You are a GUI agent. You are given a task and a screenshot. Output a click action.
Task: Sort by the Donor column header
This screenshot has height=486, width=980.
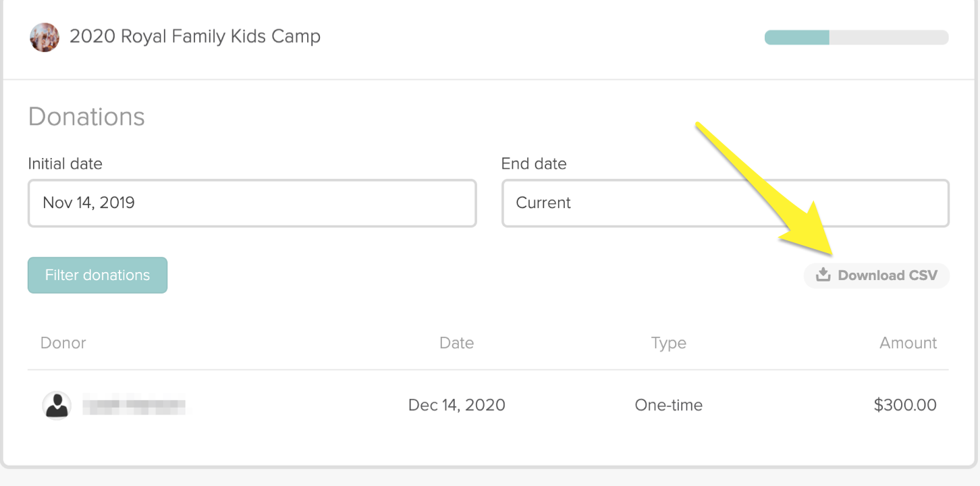pos(63,343)
